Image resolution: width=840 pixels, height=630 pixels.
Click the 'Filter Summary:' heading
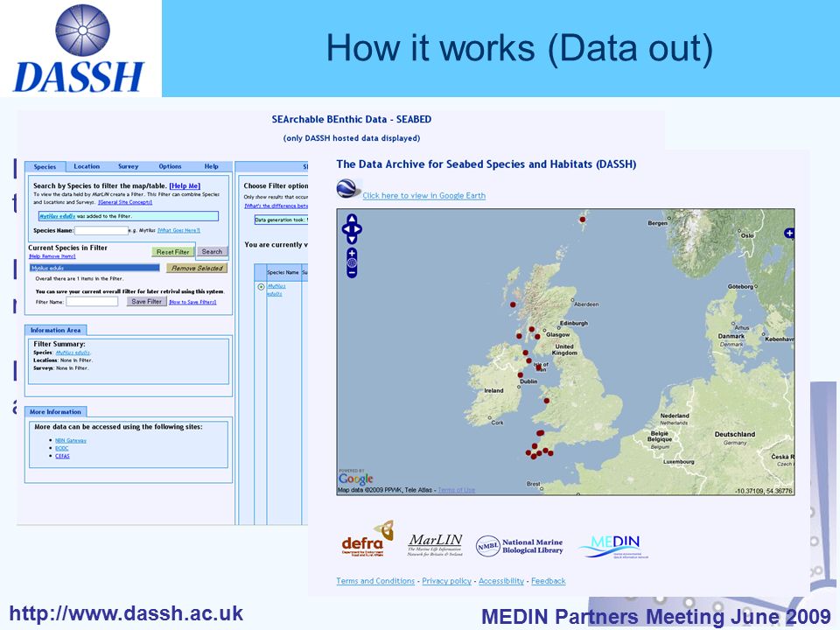(59, 344)
